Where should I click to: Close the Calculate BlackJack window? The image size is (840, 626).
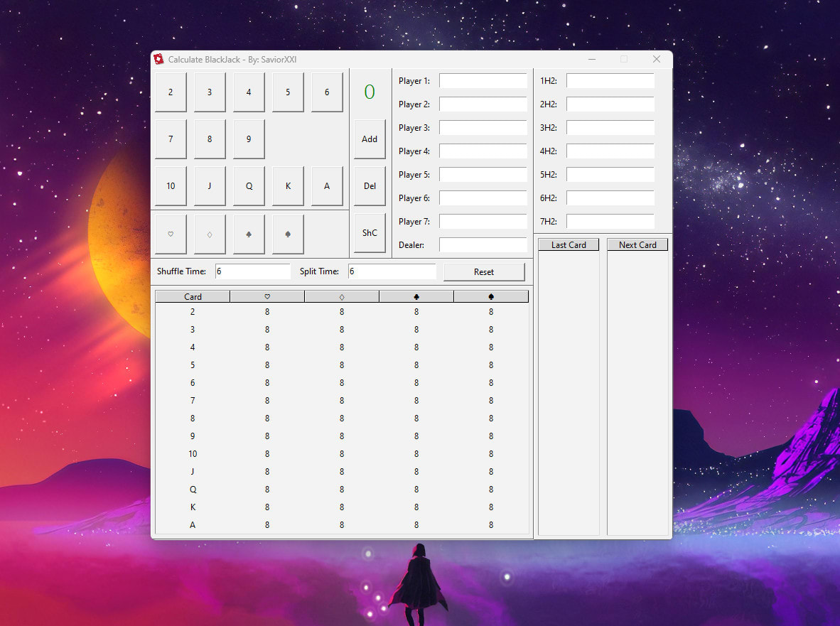click(x=656, y=59)
